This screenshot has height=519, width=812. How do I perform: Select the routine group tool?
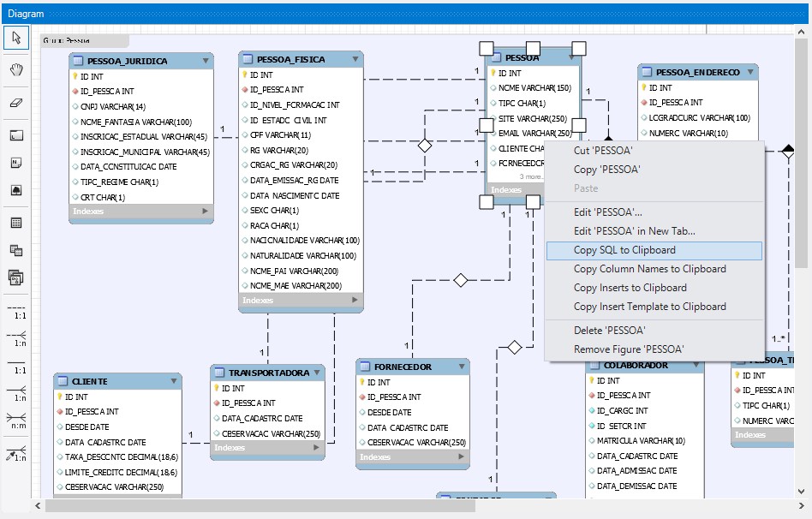16,277
